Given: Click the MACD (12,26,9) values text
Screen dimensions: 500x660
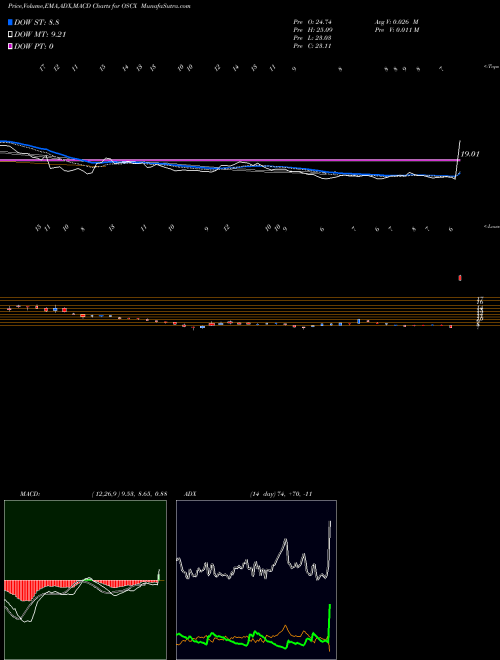Looking at the screenshot, I should tap(129, 494).
